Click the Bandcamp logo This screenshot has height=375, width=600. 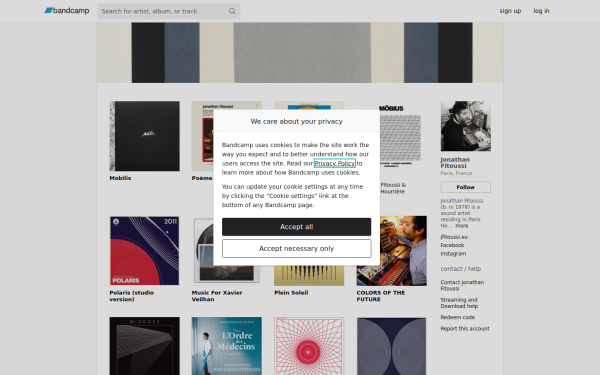point(67,11)
